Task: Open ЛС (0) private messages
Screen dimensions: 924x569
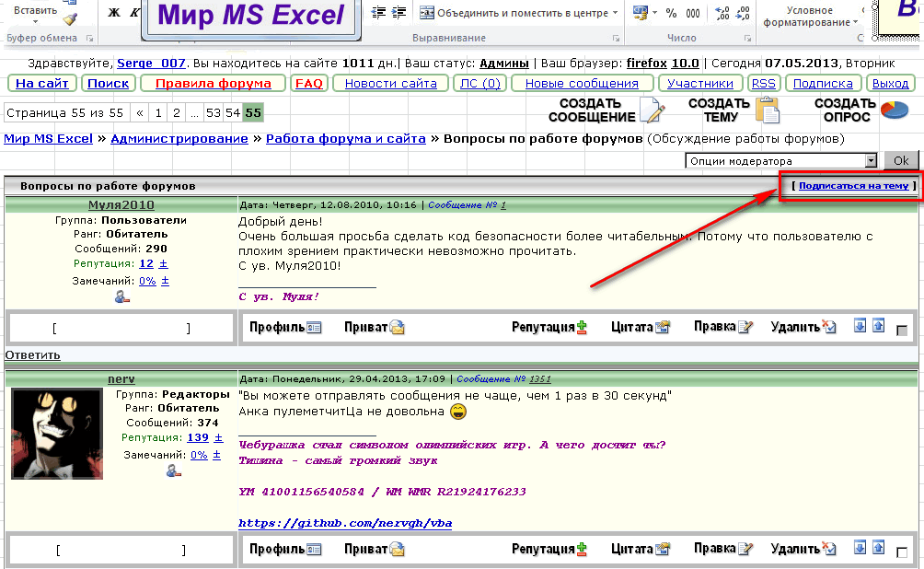Action: tap(479, 83)
